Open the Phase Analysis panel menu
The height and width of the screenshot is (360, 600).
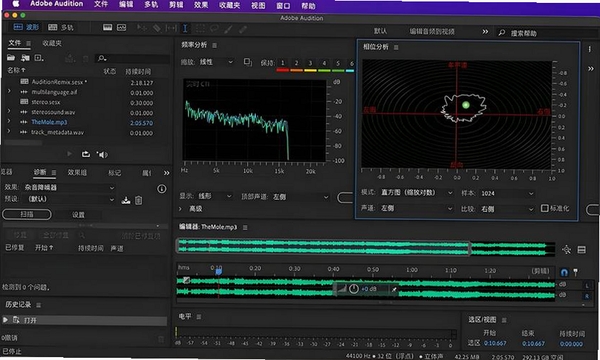click(x=396, y=47)
